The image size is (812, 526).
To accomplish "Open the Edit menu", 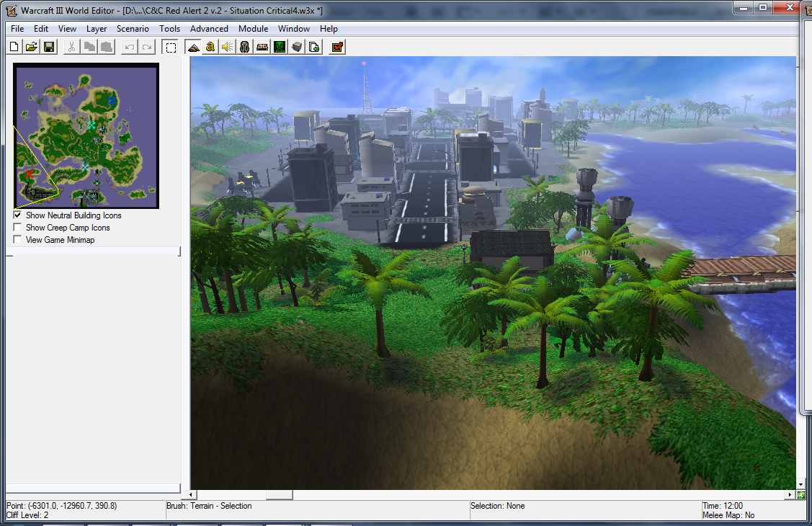I will (41, 29).
